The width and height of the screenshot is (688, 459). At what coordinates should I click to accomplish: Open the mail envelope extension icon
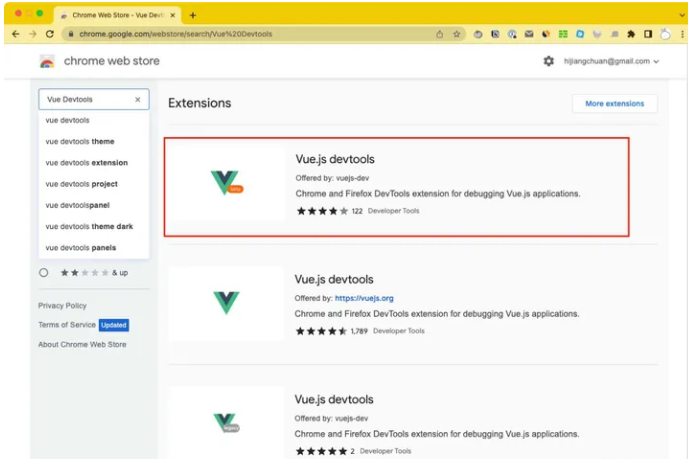(529, 34)
